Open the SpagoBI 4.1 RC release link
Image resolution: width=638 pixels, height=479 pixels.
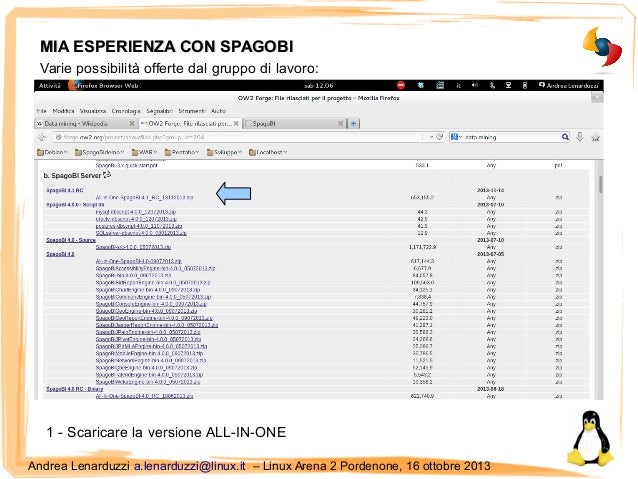point(64,190)
